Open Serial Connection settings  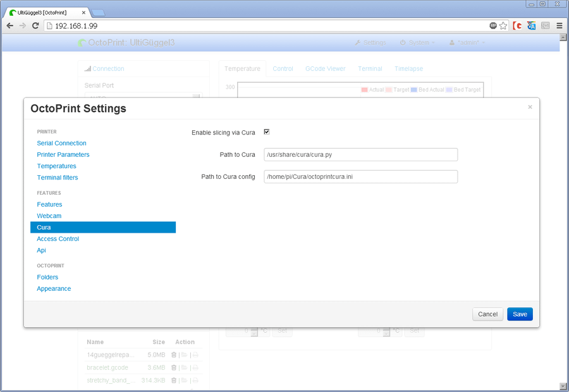click(62, 143)
